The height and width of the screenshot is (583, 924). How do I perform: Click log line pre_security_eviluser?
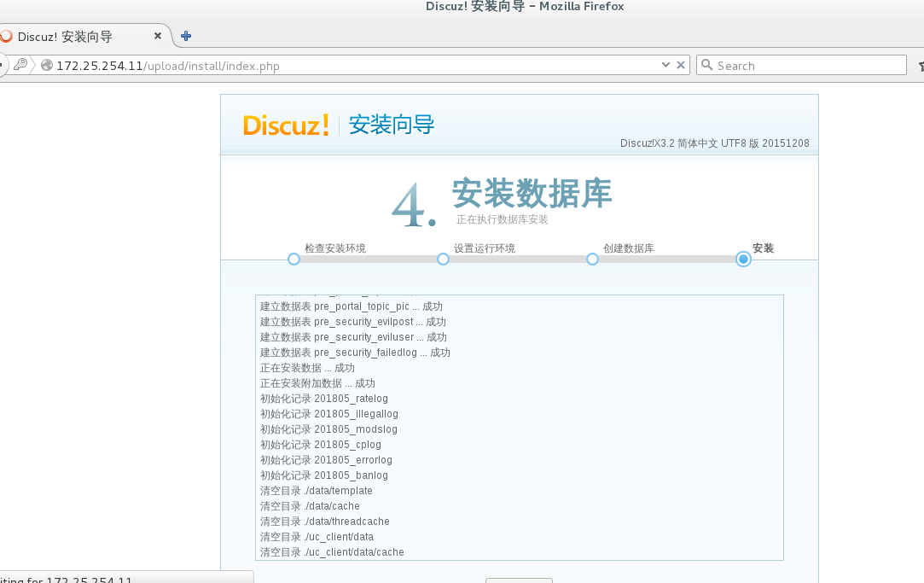tap(353, 337)
